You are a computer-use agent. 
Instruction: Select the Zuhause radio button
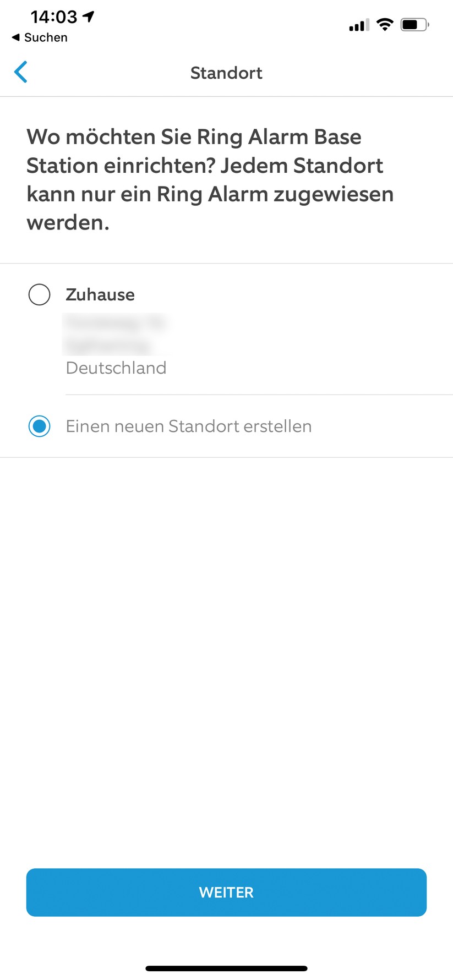(x=39, y=294)
